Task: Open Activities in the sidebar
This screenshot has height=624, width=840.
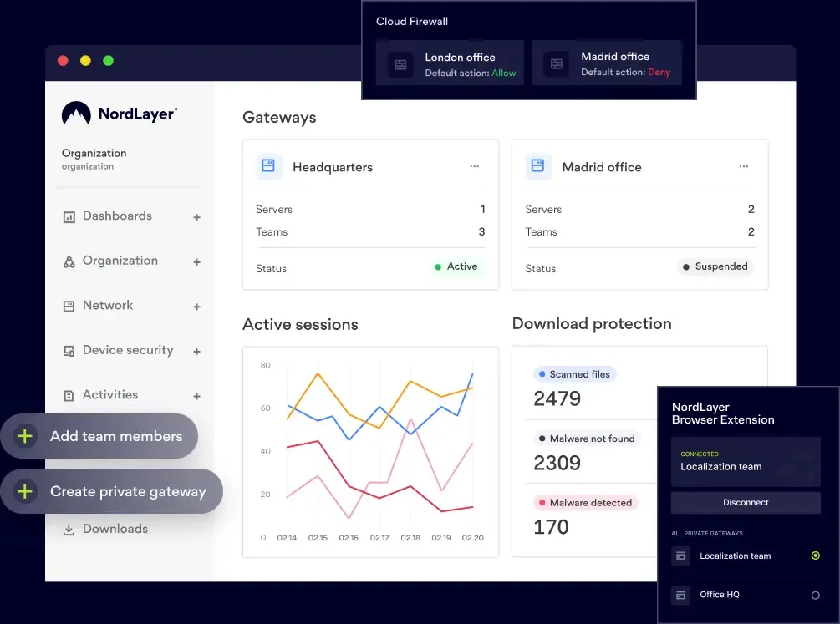Action: (110, 395)
